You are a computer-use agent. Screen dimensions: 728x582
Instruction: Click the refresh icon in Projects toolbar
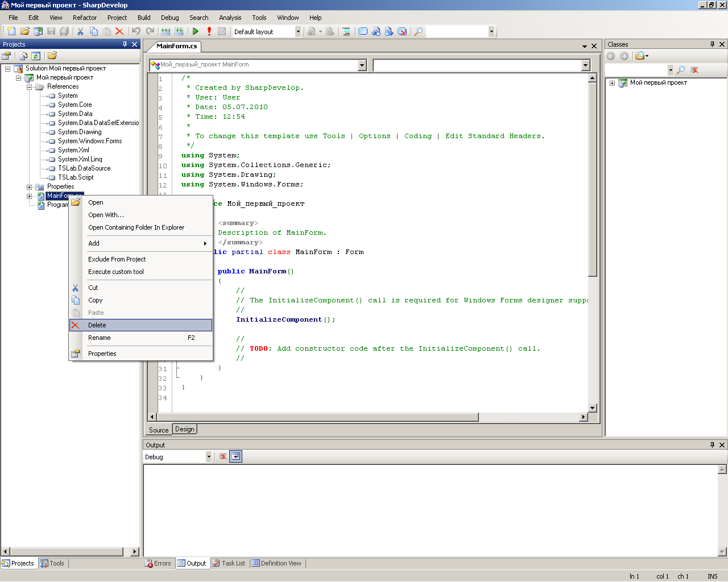(x=36, y=56)
